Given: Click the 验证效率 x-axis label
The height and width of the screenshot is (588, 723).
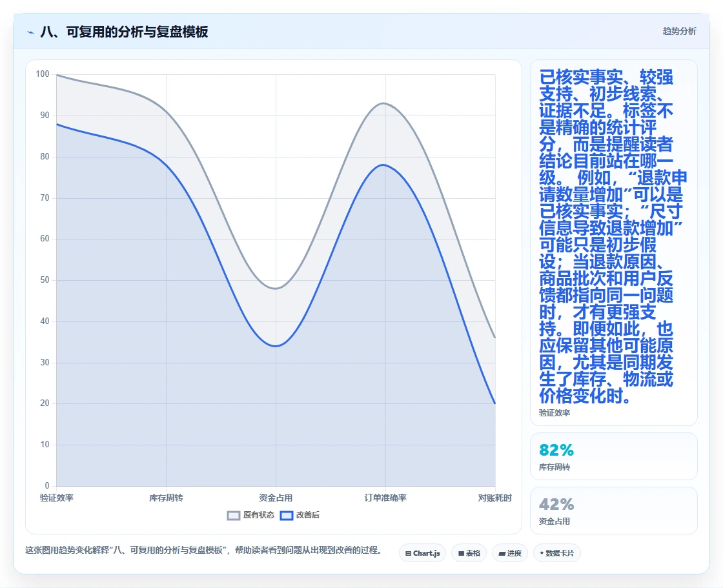Looking at the screenshot, I should [57, 498].
